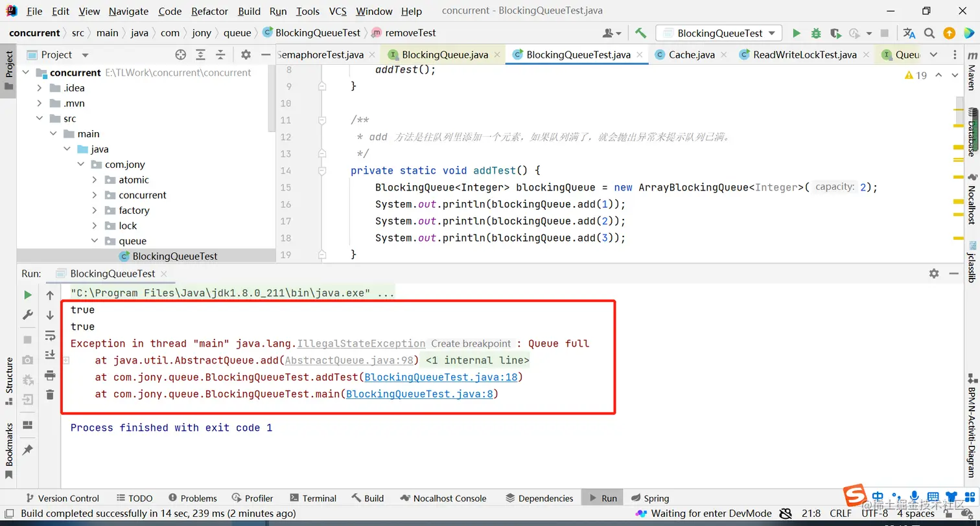Print the console output
Viewport: 980px width, 526px height.
pyautogui.click(x=50, y=375)
